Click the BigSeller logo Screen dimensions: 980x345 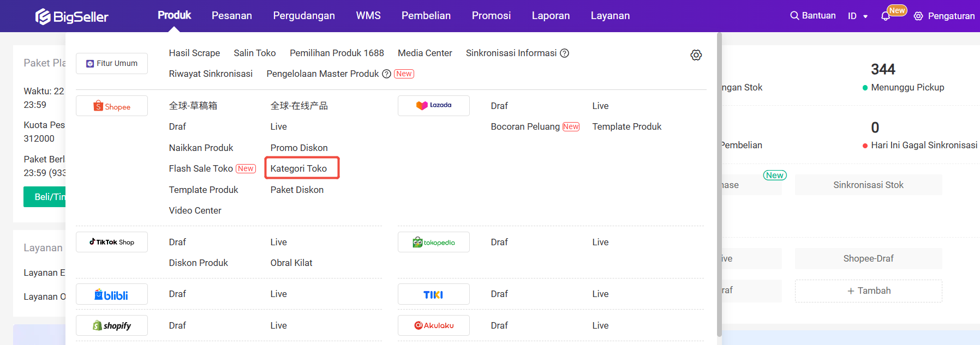coord(72,16)
